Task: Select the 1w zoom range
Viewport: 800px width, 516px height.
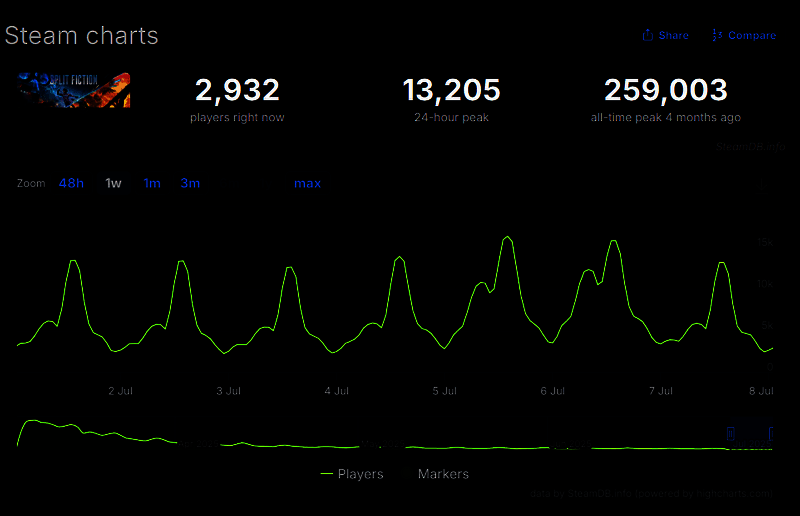Action: (113, 183)
